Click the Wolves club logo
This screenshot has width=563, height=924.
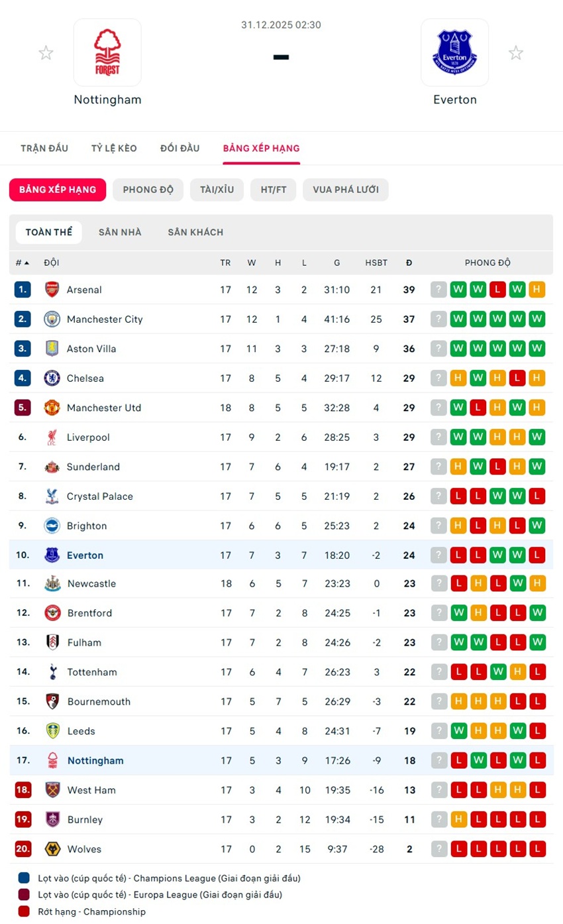52,849
